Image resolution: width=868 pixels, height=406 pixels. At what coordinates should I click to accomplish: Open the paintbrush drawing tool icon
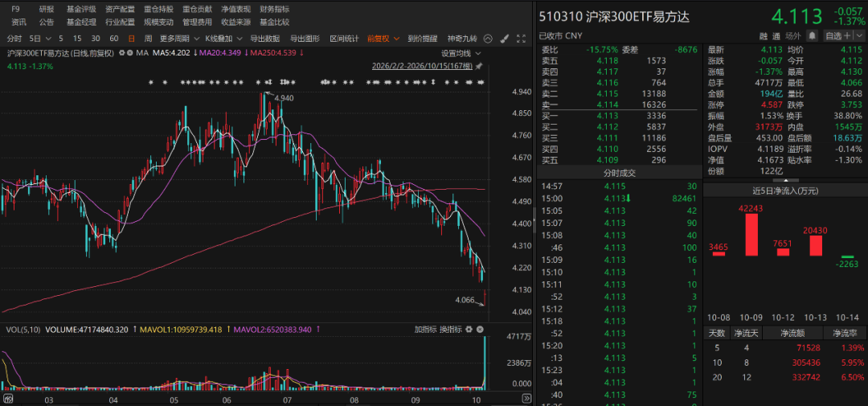click(504, 39)
